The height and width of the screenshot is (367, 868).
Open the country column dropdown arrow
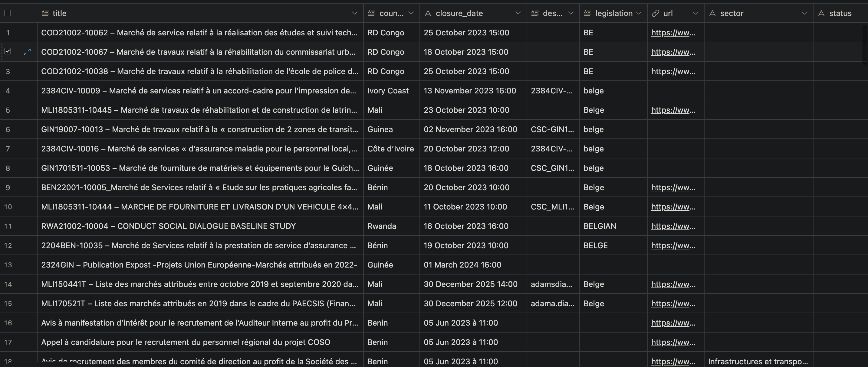tap(411, 13)
